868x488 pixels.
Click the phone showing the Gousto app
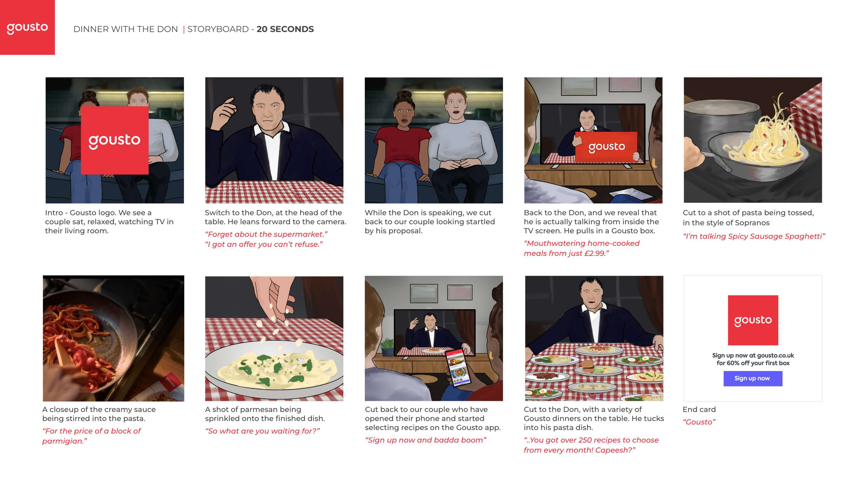(x=458, y=368)
